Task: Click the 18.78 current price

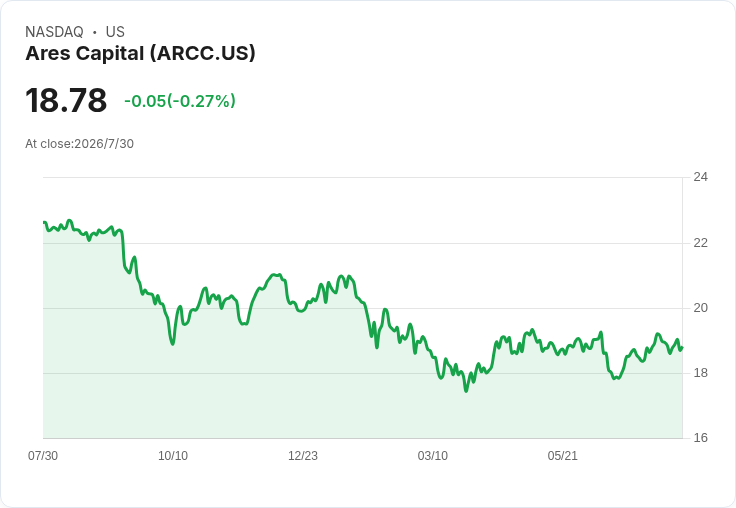Action: (x=66, y=100)
